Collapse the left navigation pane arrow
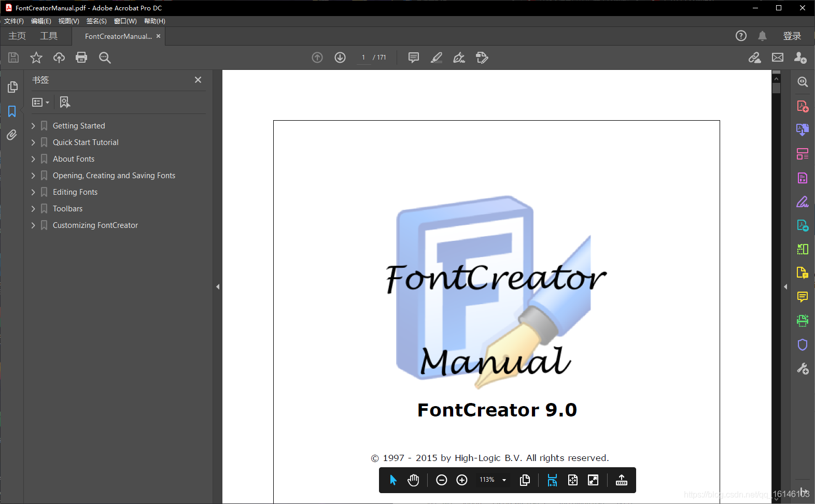Image resolution: width=815 pixels, height=504 pixels. coord(218,286)
